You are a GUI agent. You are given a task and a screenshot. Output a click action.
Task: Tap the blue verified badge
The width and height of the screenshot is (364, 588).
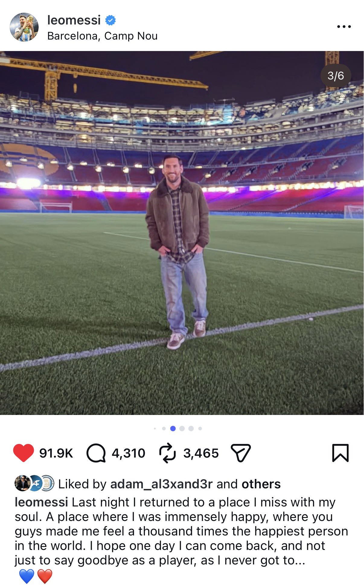click(x=110, y=20)
